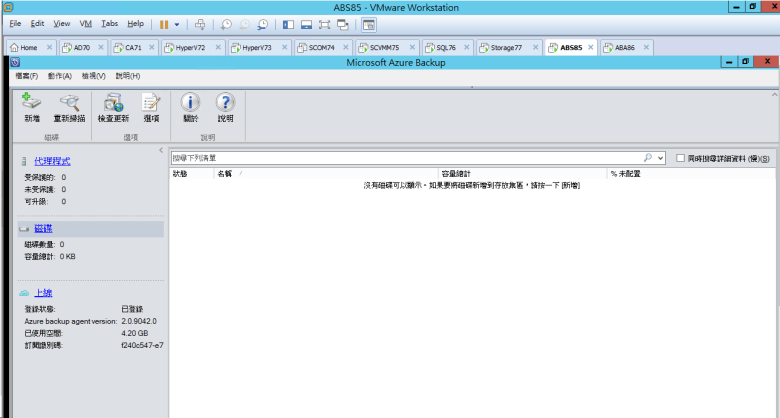Click the 代理程式 (Agents) link

[x=52, y=161]
